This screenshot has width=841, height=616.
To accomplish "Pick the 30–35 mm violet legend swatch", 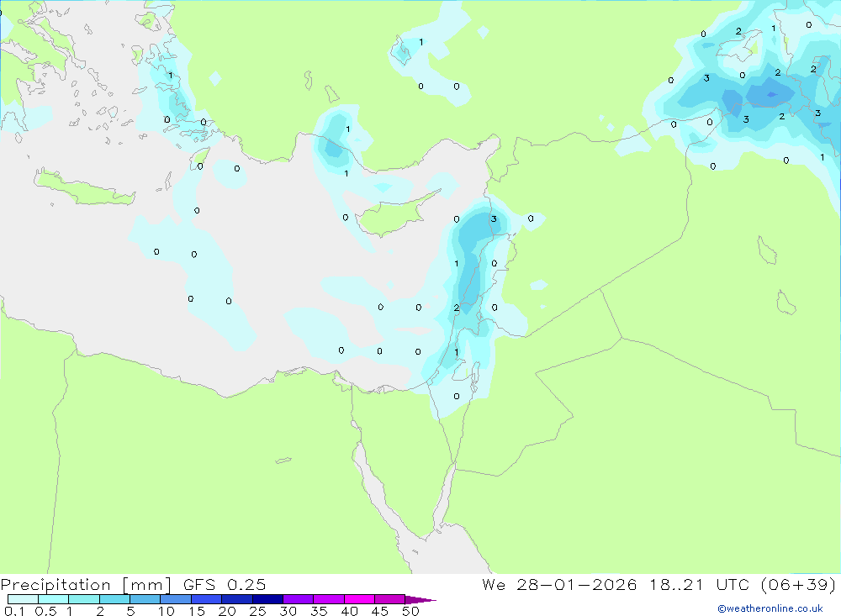I will click(x=299, y=599).
